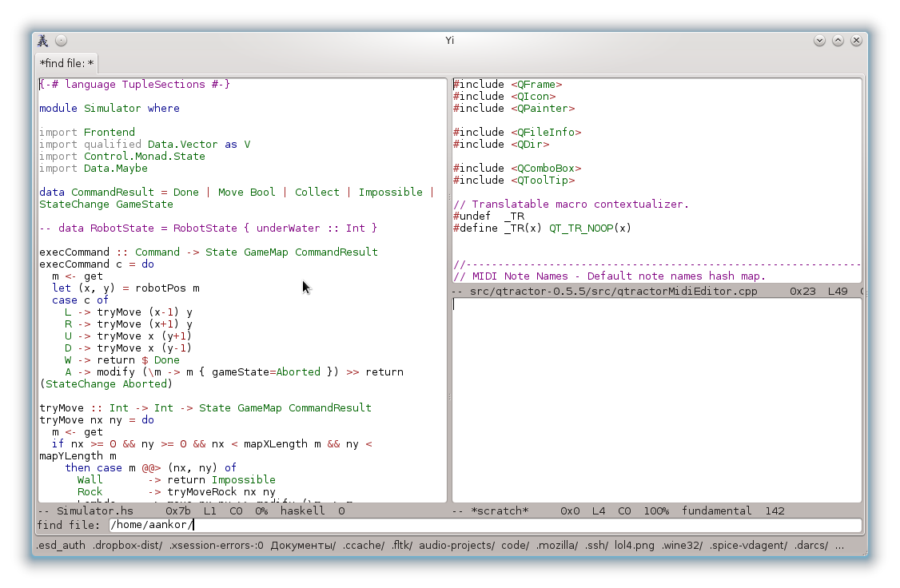The width and height of the screenshot is (900, 588).
Task: Click the '#define _TR(x) QT_TR_NOOP(x)' line
Action: click(x=542, y=228)
